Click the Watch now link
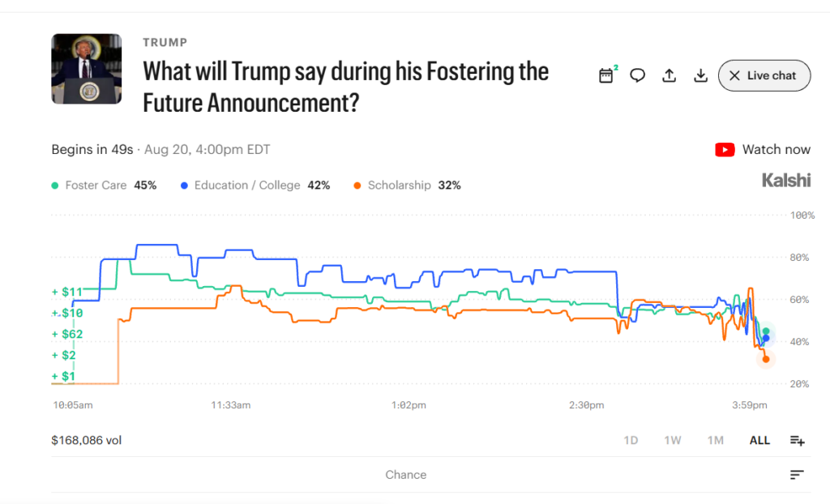Image resolution: width=830 pixels, height=504 pixels. click(776, 150)
